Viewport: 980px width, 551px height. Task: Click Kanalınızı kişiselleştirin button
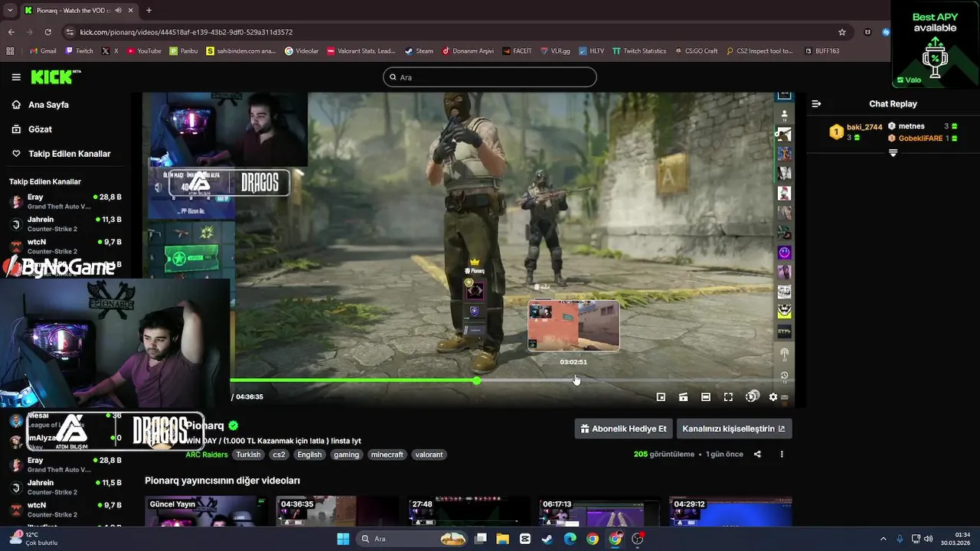pyautogui.click(x=733, y=429)
